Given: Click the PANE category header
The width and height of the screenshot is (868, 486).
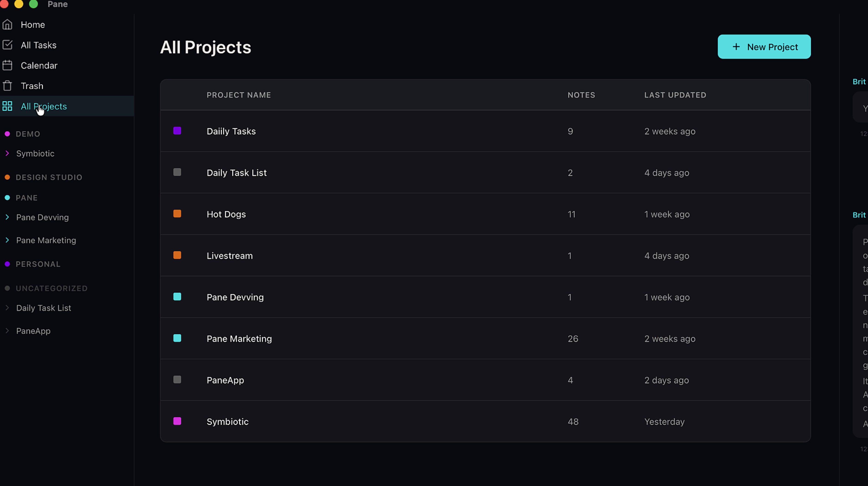Looking at the screenshot, I should pyautogui.click(x=27, y=198).
